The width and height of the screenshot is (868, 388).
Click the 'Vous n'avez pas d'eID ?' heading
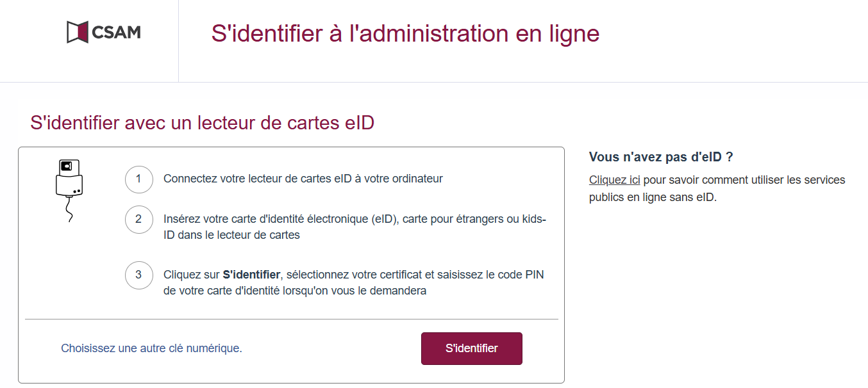pyautogui.click(x=660, y=158)
